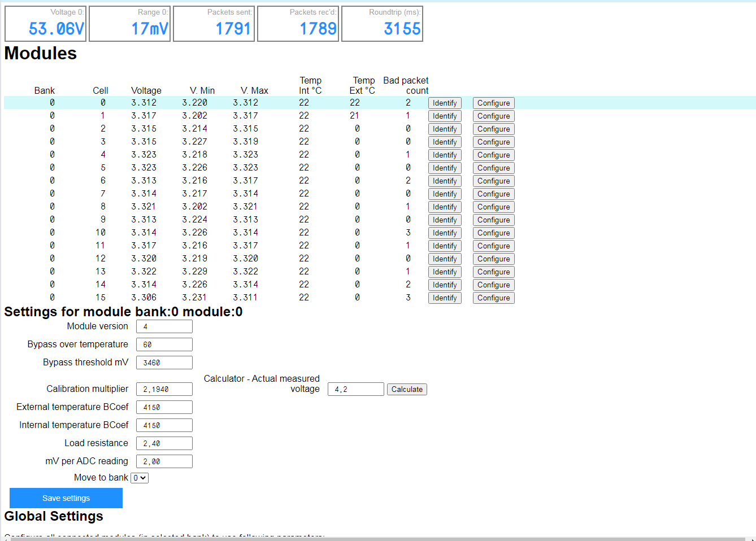Screen dimensions: 756x541
Task: Focus the mV per ADC reading field
Action: [x=164, y=461]
